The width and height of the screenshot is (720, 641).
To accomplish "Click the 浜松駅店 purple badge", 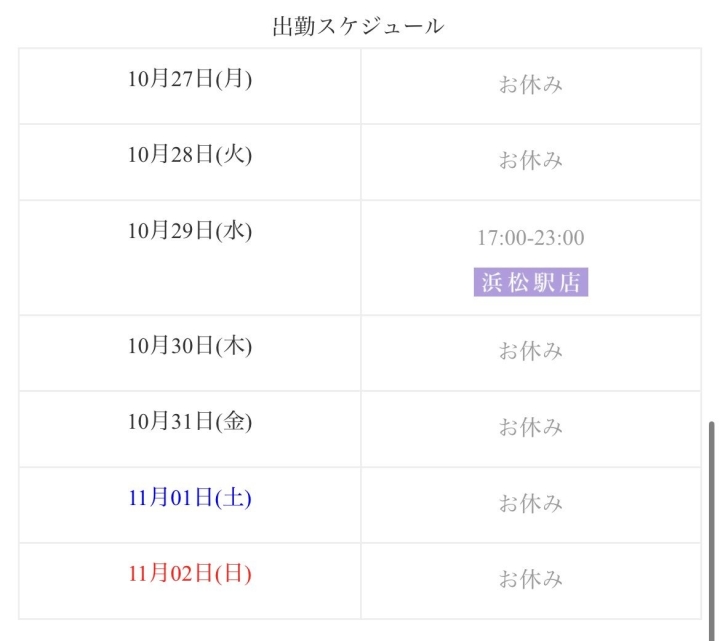I will tap(531, 282).
